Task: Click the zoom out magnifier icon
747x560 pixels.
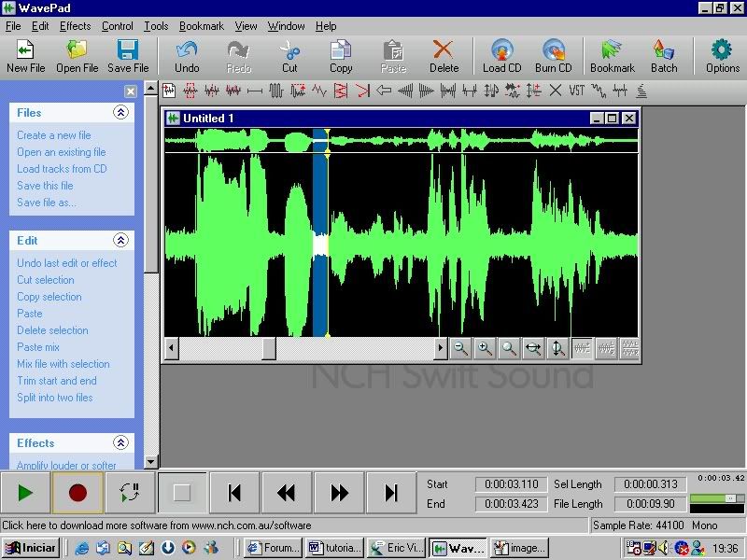Action: [x=460, y=348]
